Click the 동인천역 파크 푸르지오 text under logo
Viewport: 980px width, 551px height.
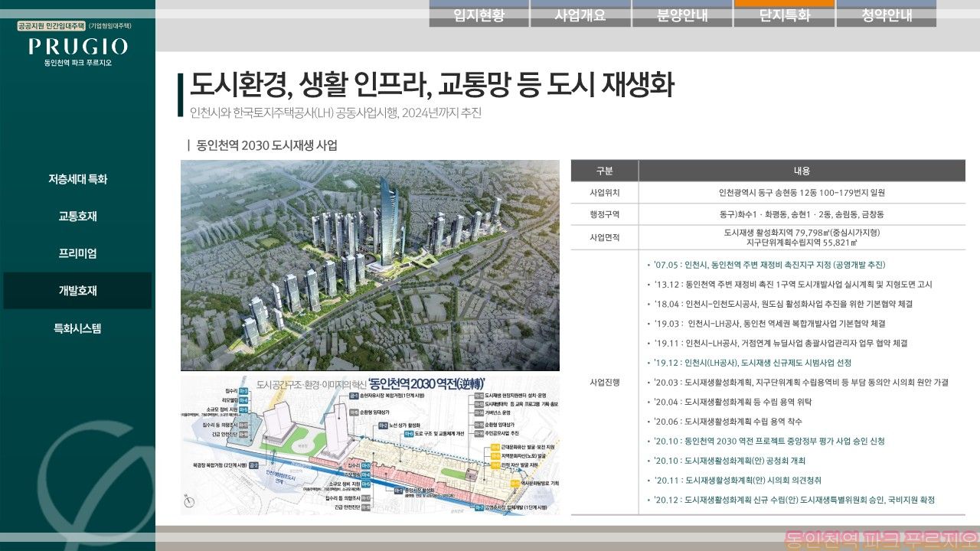click(78, 63)
